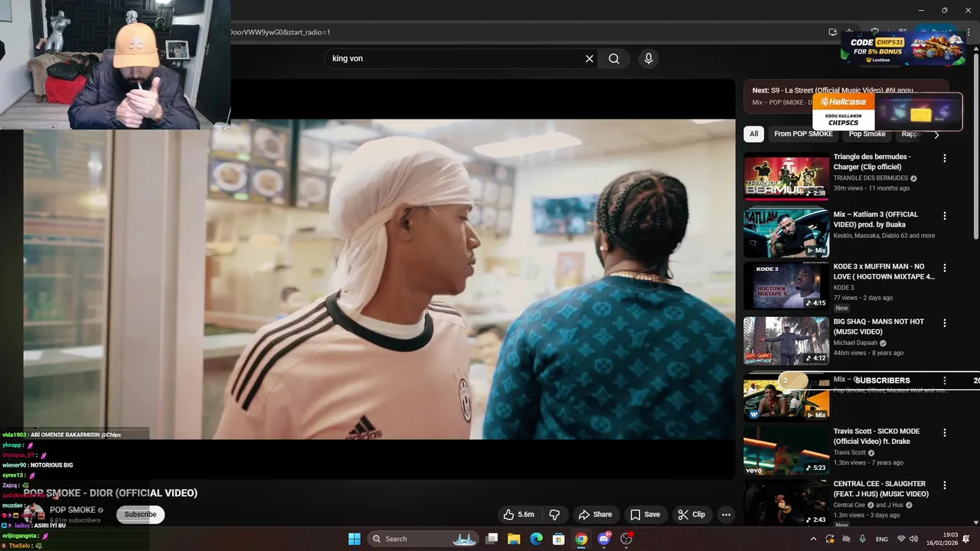This screenshot has height=551, width=980.
Task: Open the Windows Start menu
Action: tap(354, 539)
